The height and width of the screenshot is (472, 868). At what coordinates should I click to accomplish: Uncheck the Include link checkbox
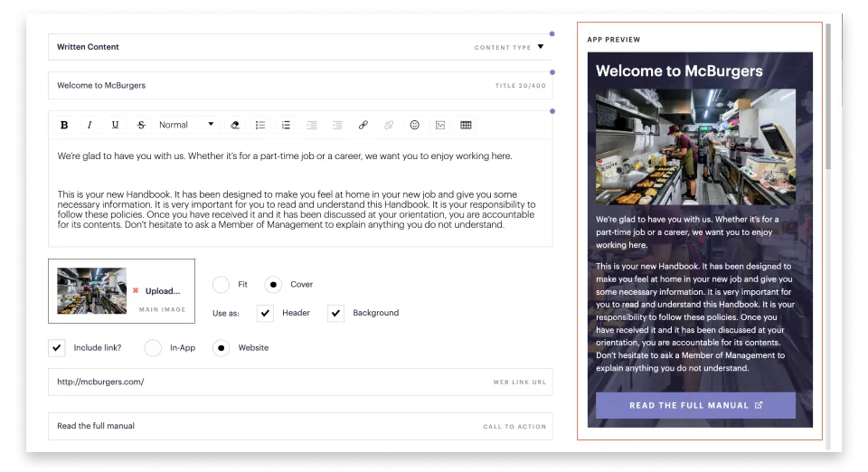click(56, 348)
